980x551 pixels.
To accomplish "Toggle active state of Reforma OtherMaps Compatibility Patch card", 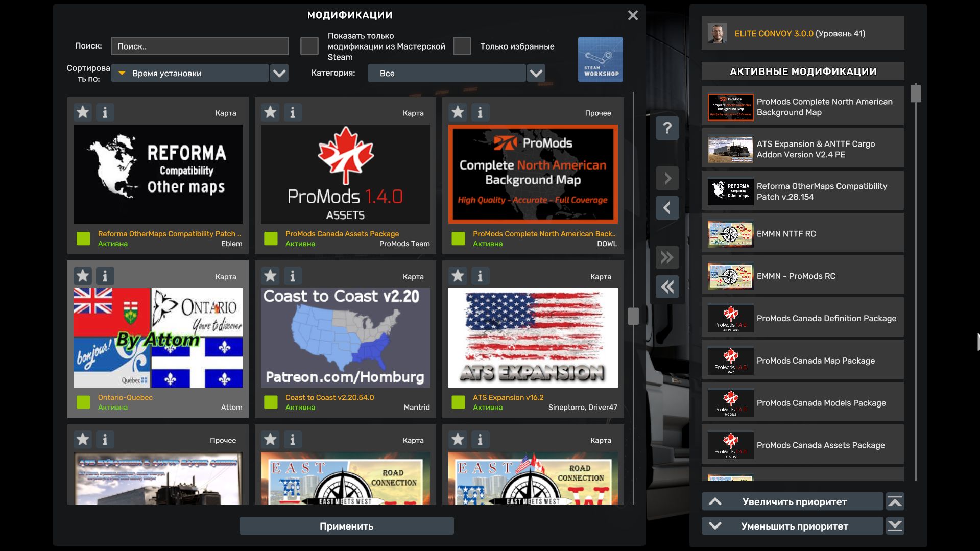I will [83, 238].
